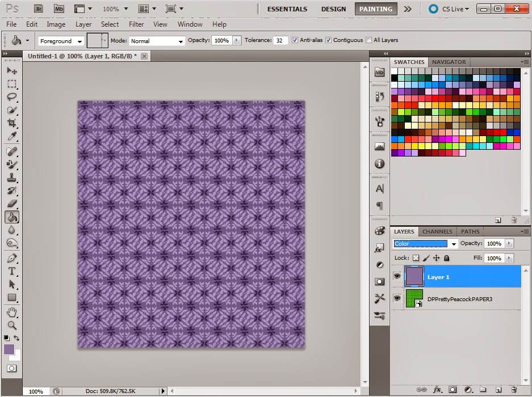Open the Character panel icon

click(x=379, y=189)
